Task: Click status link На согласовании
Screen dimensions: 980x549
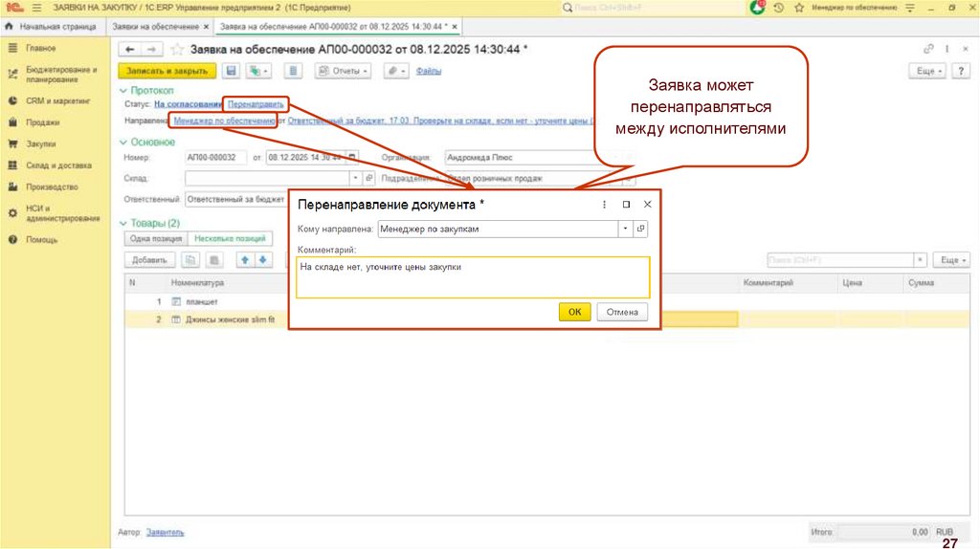Action: tap(189, 104)
